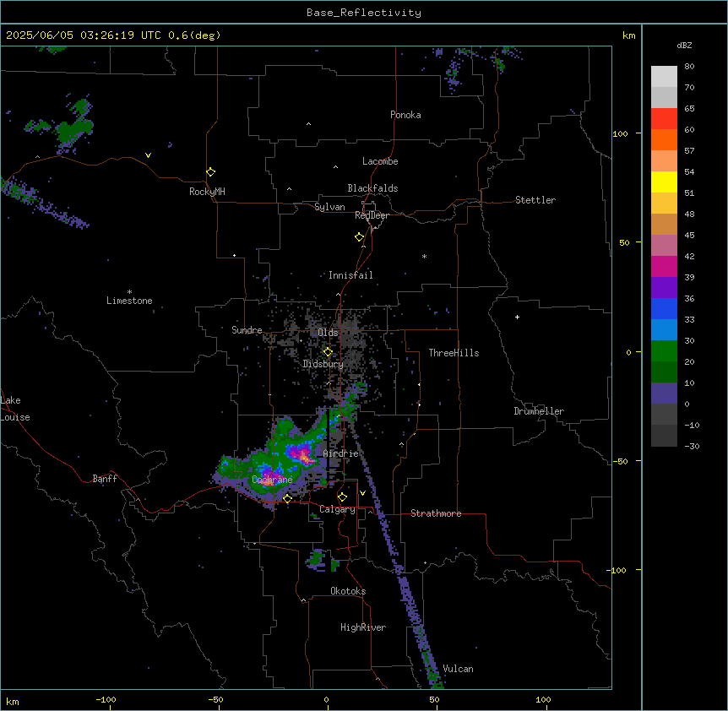728x711 pixels.
Task: Click the yellow diamond marker south of RedDeer
Action: [x=360, y=237]
